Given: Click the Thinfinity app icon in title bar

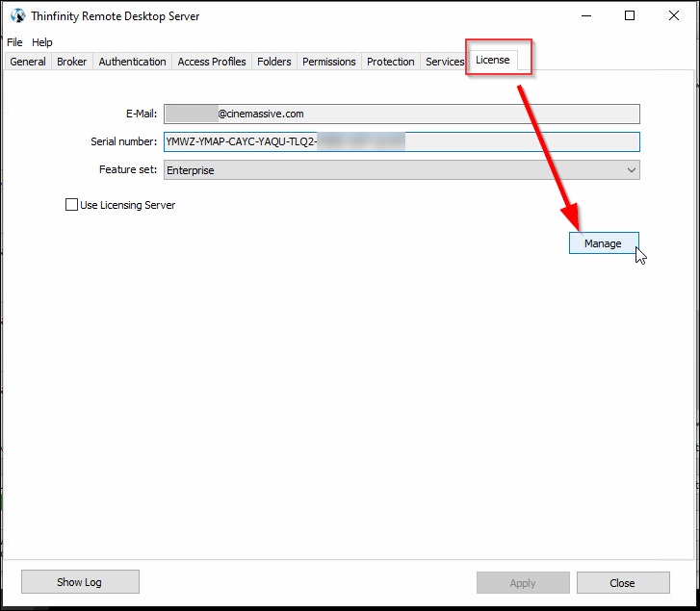Looking at the screenshot, I should click(17, 15).
